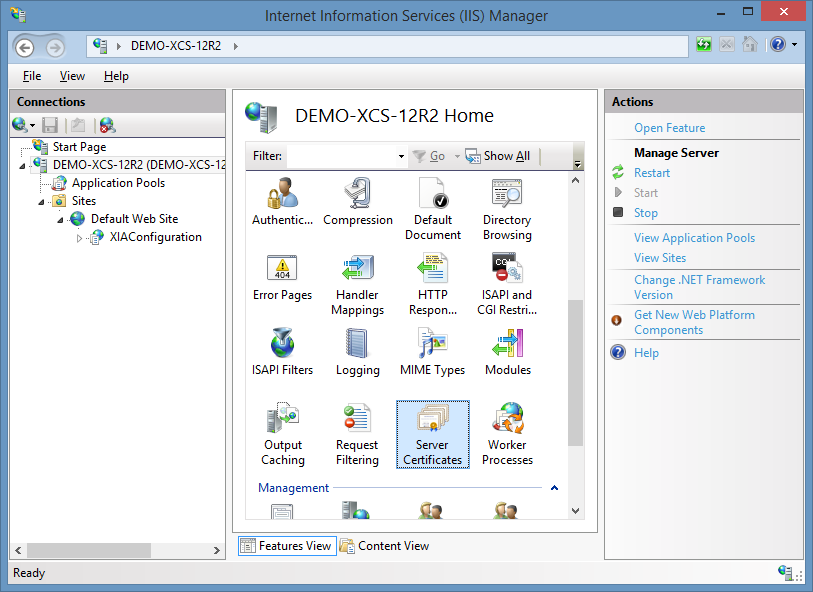Screen dimensions: 813x592
Task: Click Get New Web Platform Components
Action: pos(694,322)
